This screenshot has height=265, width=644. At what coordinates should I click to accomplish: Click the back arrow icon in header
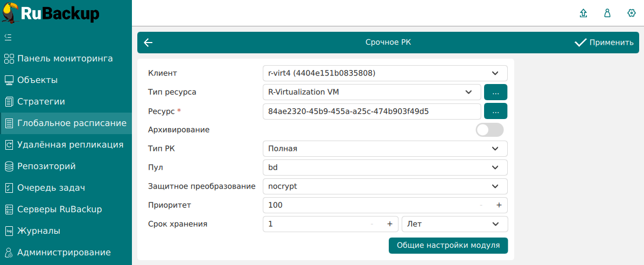coord(148,43)
